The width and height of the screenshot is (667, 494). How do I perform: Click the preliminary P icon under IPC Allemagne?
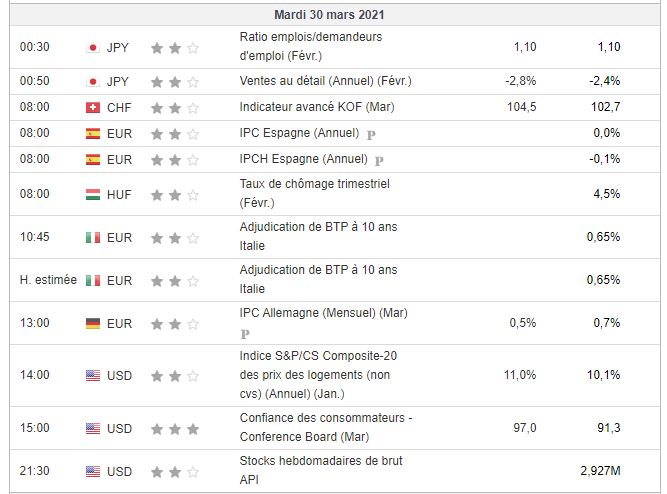pyautogui.click(x=245, y=334)
